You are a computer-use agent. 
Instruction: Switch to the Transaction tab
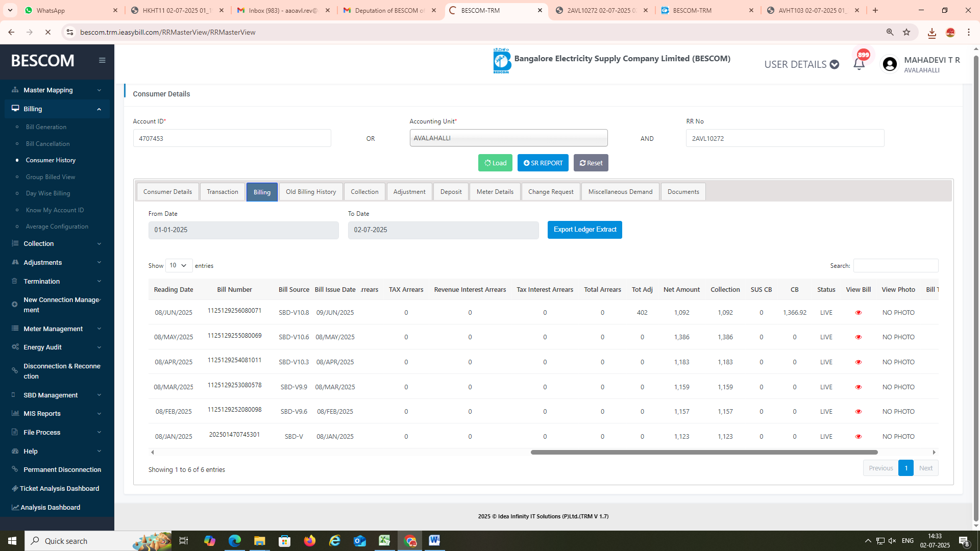[x=223, y=192]
